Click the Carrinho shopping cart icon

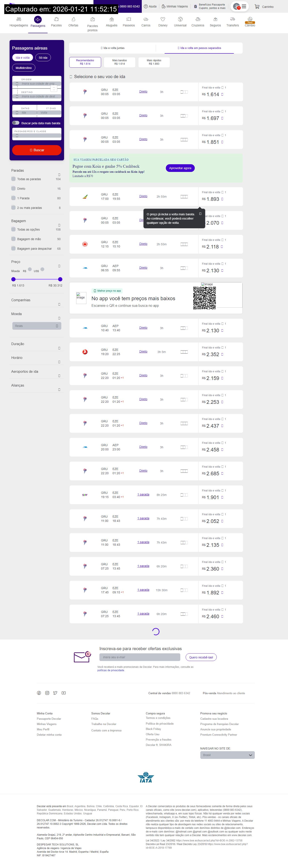[x=257, y=6]
